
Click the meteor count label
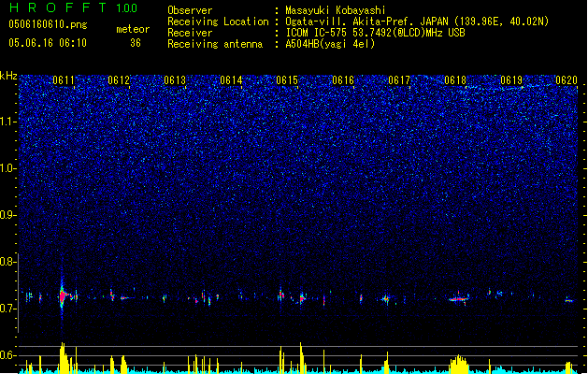coord(133,29)
